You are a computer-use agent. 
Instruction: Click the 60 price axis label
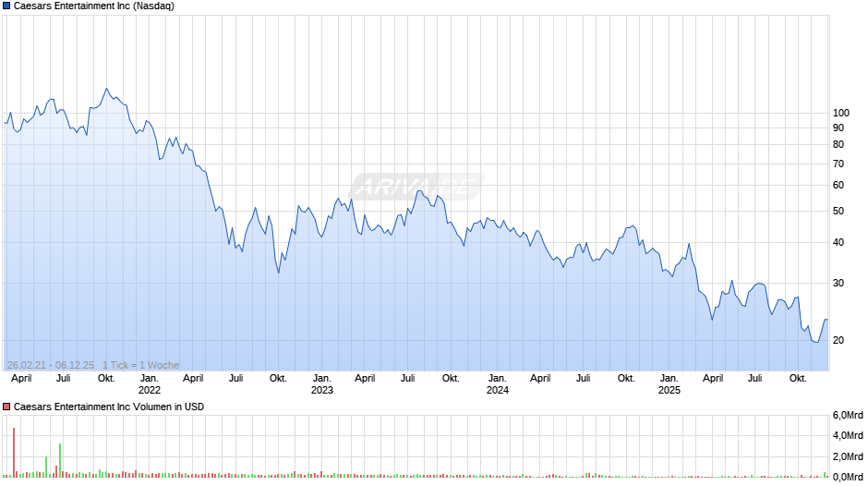(x=838, y=186)
